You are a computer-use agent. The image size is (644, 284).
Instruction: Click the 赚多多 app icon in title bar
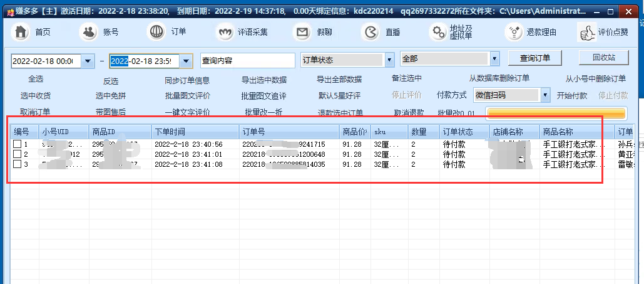(11, 12)
